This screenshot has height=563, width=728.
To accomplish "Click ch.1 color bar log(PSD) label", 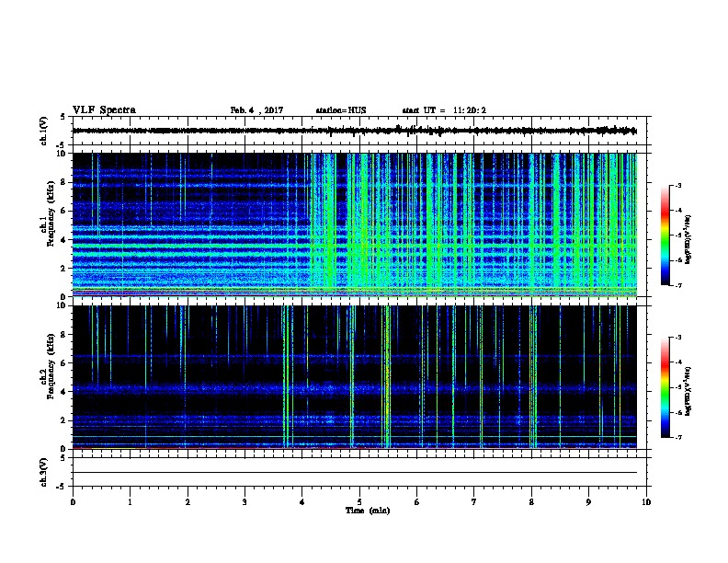I will click(x=688, y=239).
